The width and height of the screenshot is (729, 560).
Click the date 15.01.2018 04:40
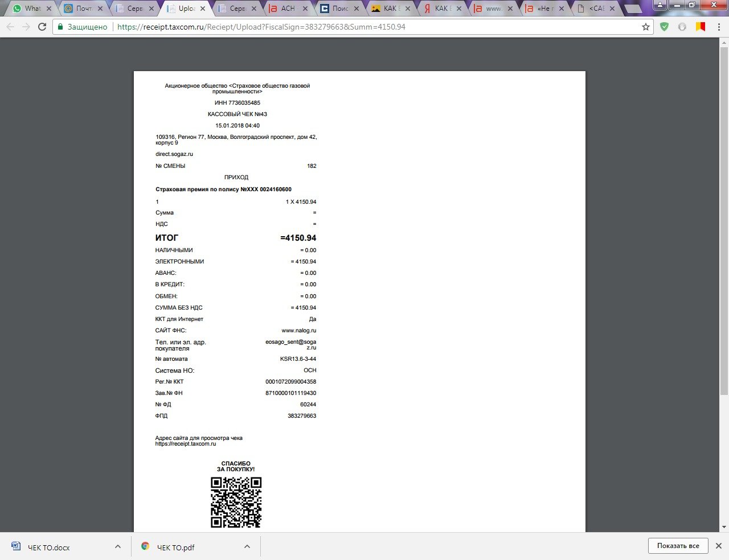point(237,126)
